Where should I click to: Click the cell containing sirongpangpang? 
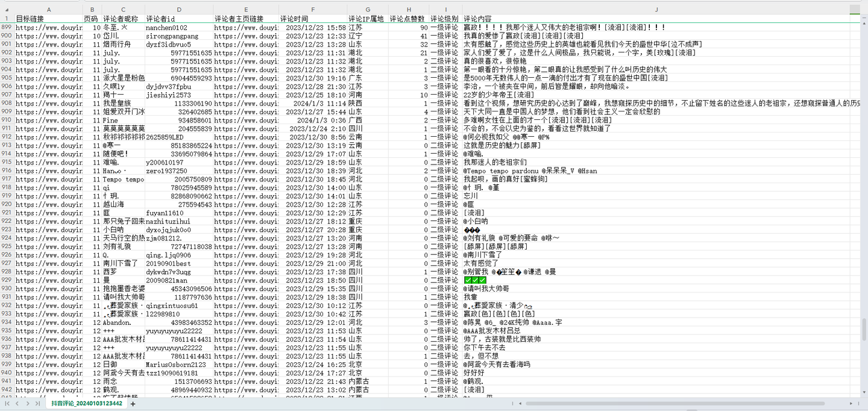[x=179, y=36]
